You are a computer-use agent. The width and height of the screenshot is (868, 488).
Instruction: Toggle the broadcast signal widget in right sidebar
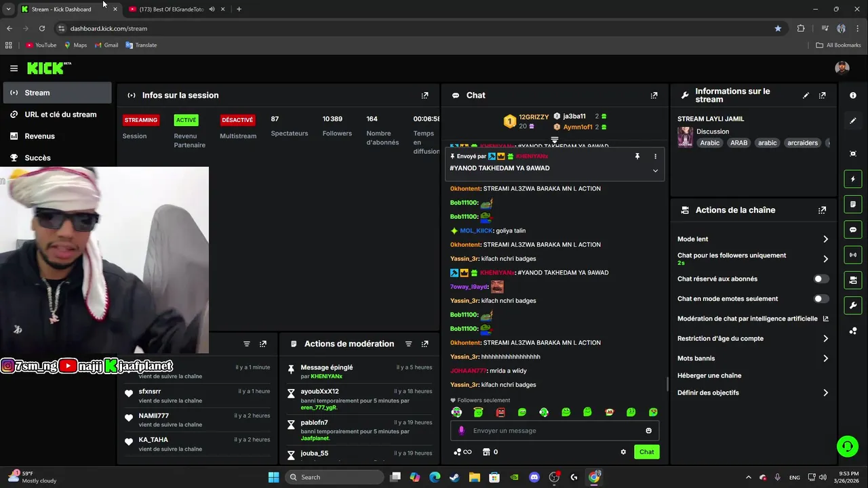click(x=853, y=255)
